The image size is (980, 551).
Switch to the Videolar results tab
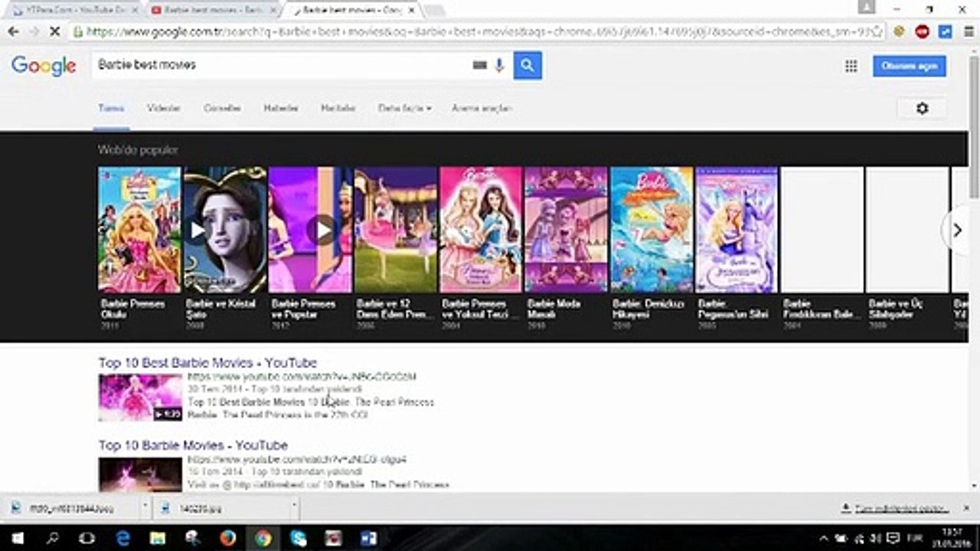164,109
